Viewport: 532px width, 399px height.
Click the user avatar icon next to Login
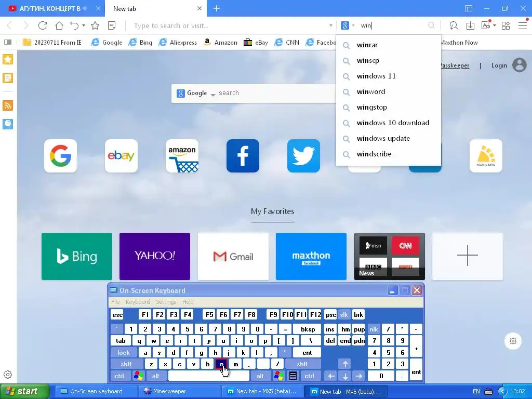(520, 65)
